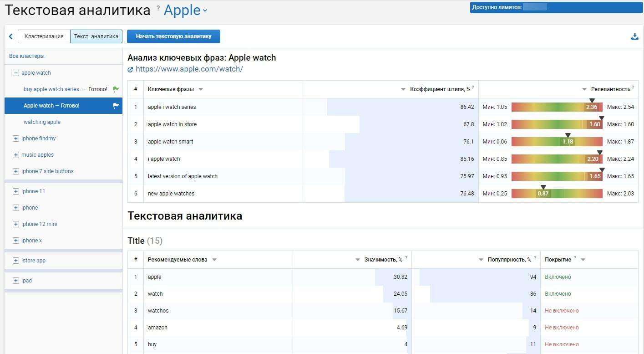Click help icon next to Значимость
Screen dimensions: 644x354
coord(406,258)
